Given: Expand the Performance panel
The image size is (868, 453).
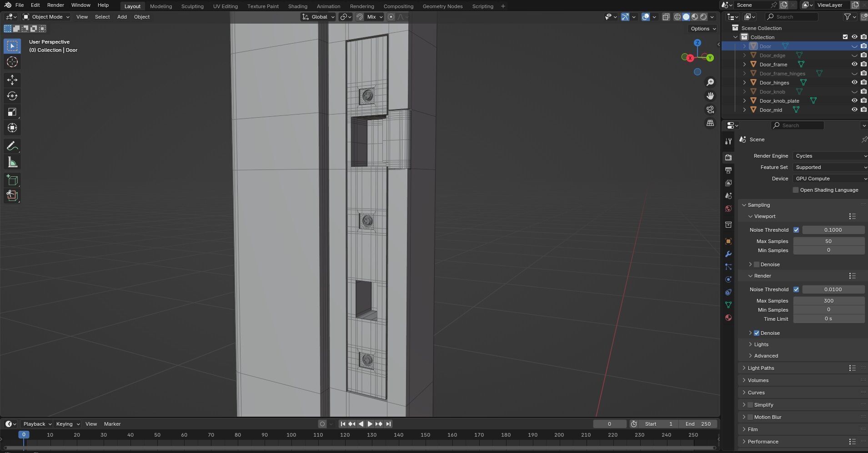Looking at the screenshot, I should [763, 442].
